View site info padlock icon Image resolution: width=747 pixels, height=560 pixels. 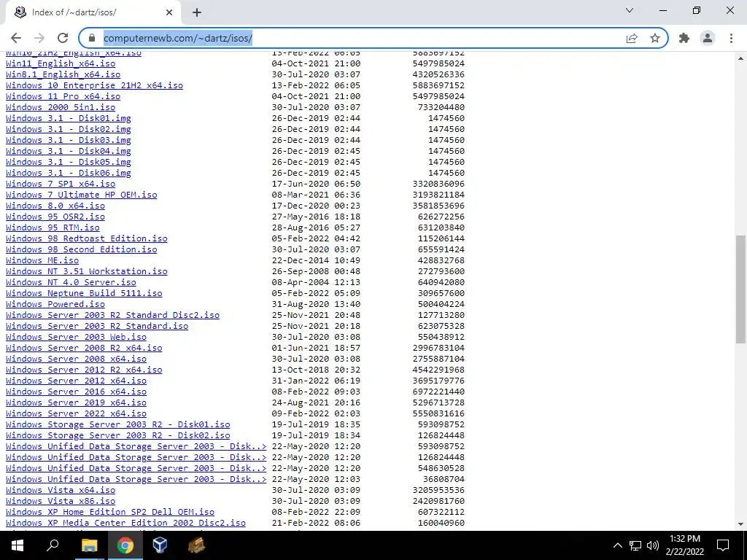click(x=93, y=38)
